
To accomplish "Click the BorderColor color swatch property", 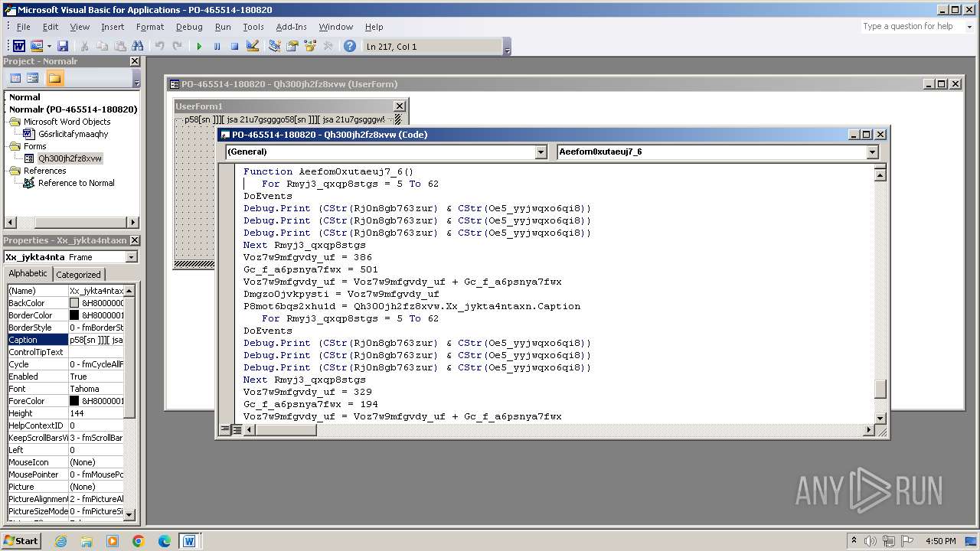I will point(74,315).
